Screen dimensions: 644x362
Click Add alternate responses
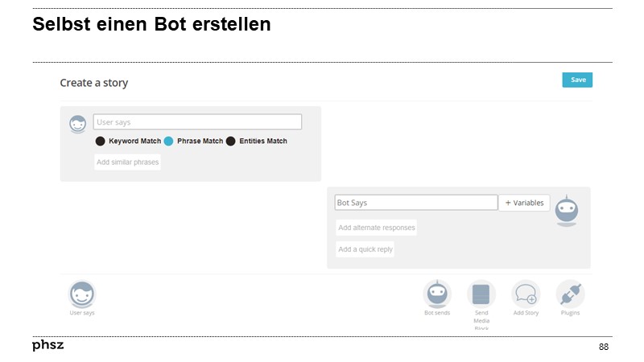click(376, 228)
